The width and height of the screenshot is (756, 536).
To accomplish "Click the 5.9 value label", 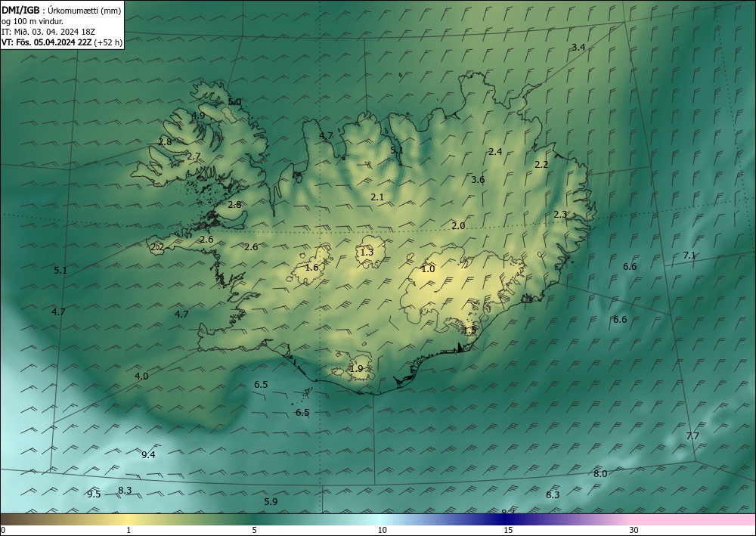I will click(x=271, y=502).
